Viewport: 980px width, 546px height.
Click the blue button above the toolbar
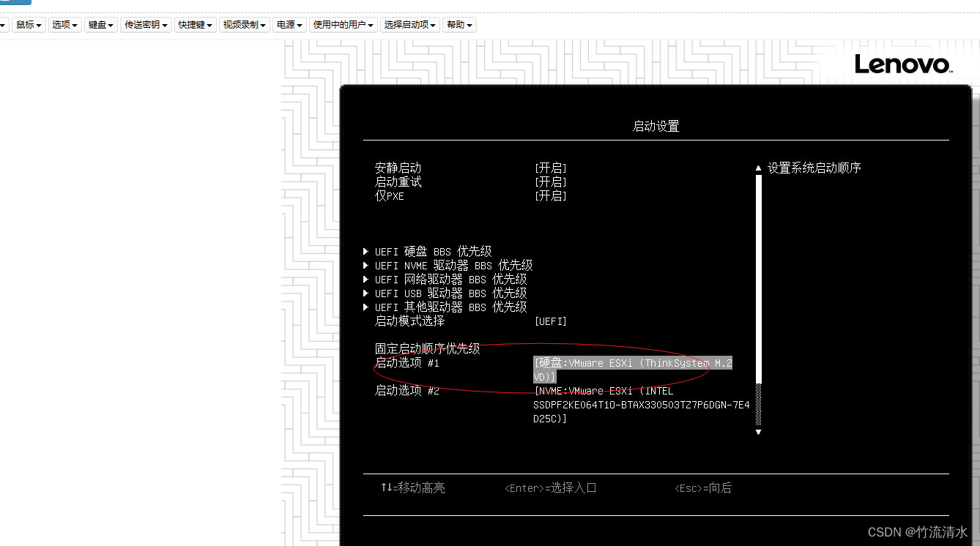click(15, 2)
